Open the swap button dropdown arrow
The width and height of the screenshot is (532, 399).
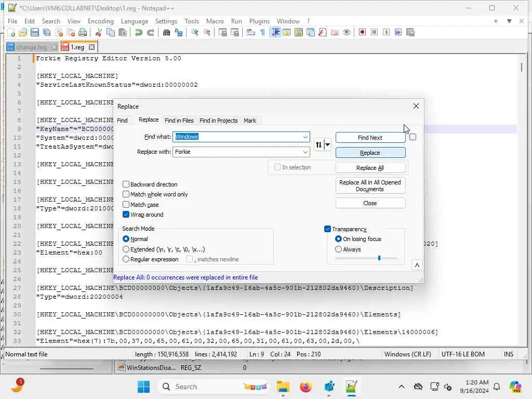click(327, 145)
